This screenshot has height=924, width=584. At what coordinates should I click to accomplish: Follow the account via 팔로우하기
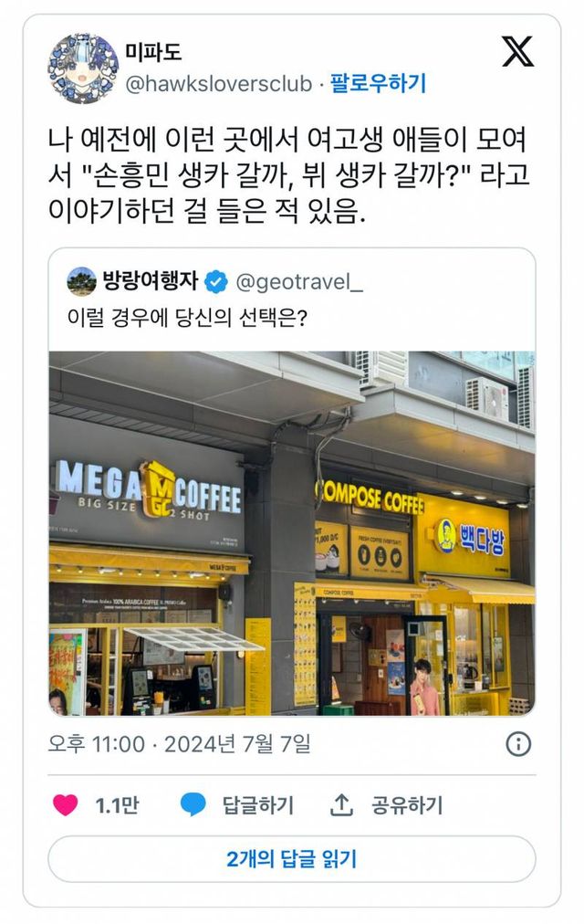coord(378,83)
